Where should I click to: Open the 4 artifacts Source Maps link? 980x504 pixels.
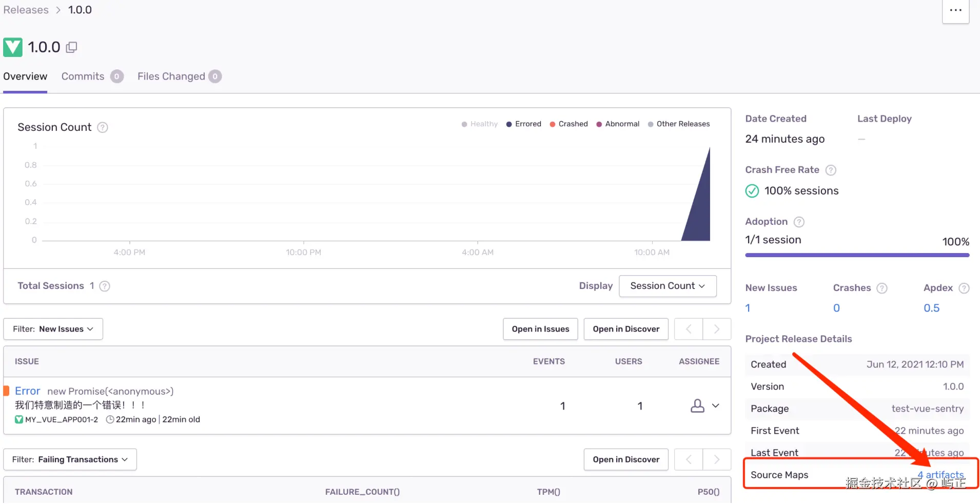[x=940, y=475]
